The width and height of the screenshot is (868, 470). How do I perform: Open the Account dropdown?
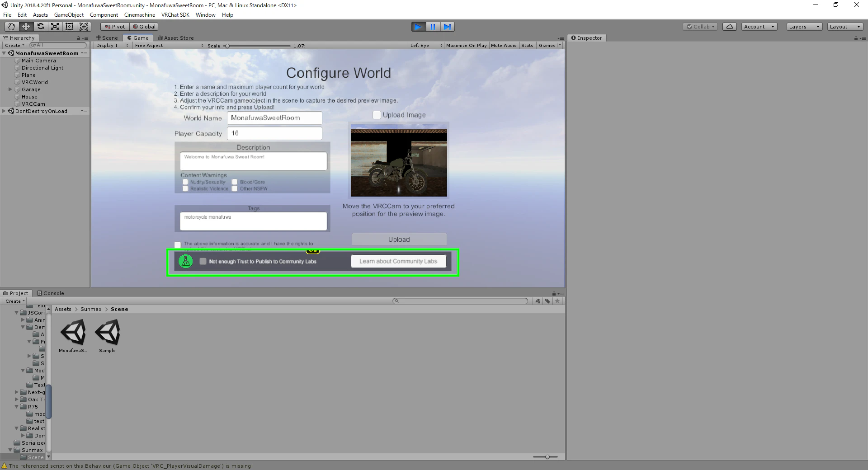pos(759,27)
